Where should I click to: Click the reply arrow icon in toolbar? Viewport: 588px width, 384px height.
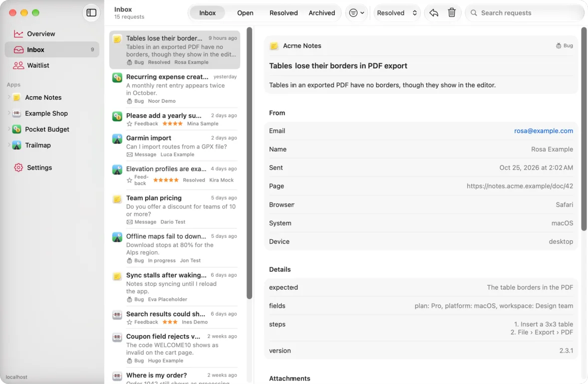[x=433, y=13]
